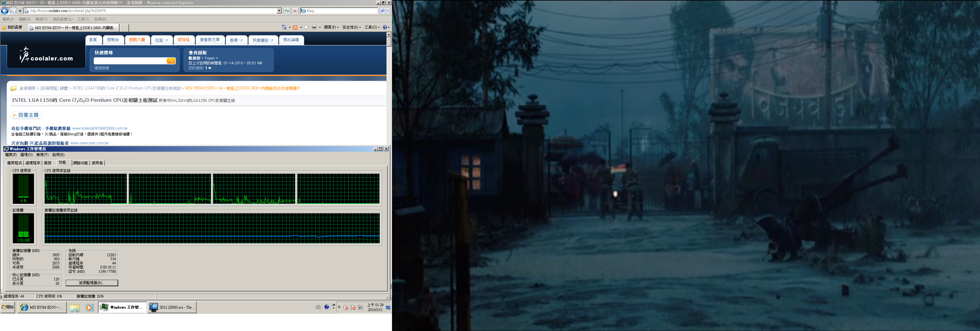Click the Windows Media Player taskbar icon
This screenshot has width=980, height=331.
coord(89,307)
